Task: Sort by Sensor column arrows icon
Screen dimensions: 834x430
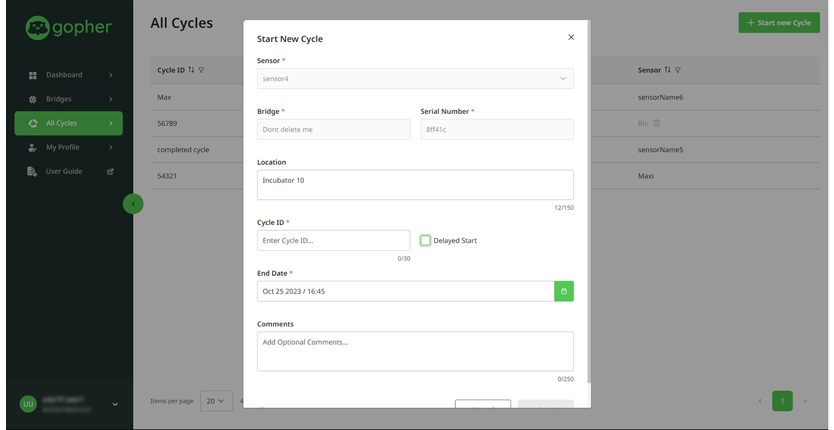Action: 667,70
